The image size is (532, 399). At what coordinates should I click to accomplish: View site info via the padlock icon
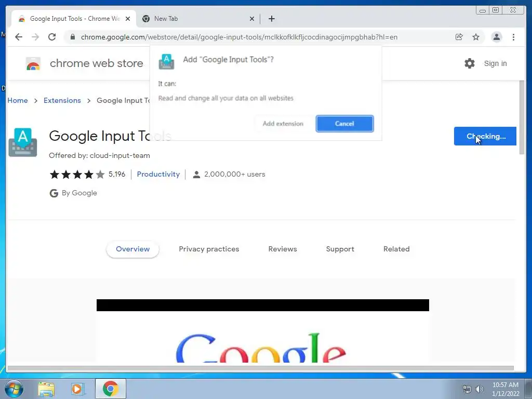(72, 37)
